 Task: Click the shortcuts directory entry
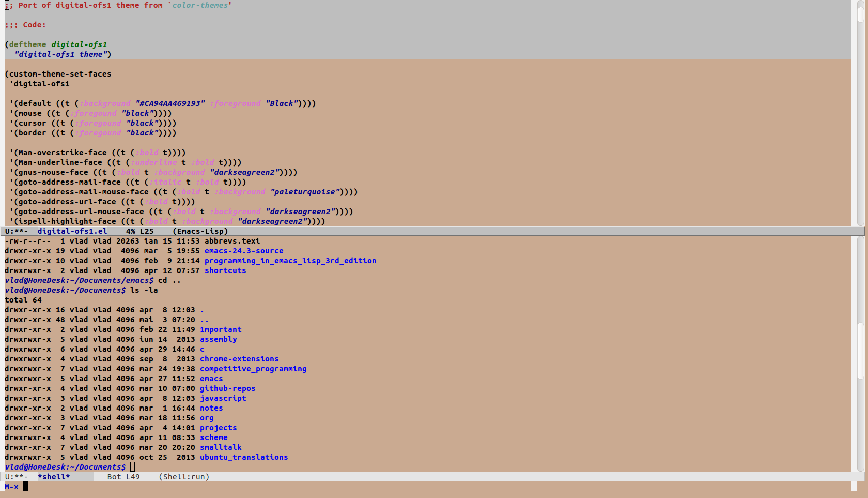click(225, 270)
